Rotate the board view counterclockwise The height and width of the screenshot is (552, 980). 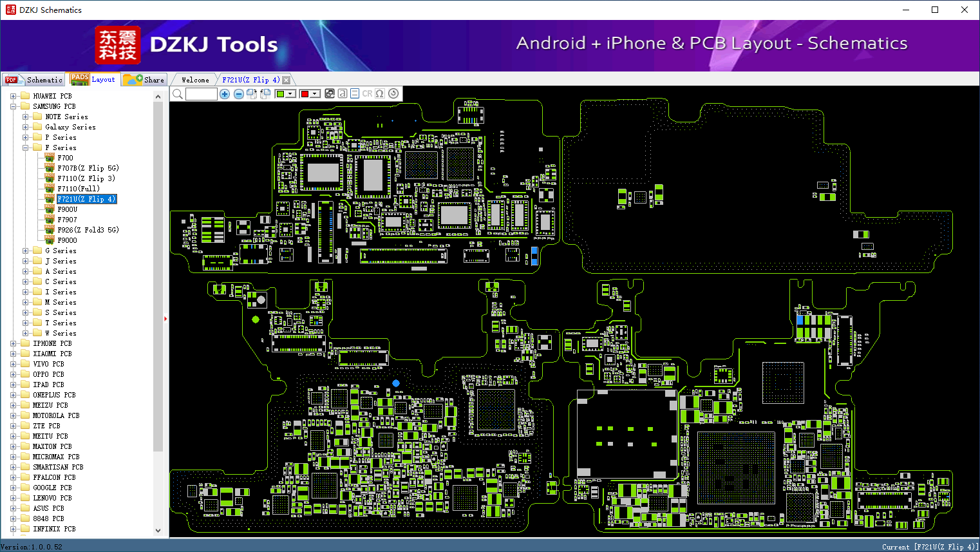click(x=265, y=94)
